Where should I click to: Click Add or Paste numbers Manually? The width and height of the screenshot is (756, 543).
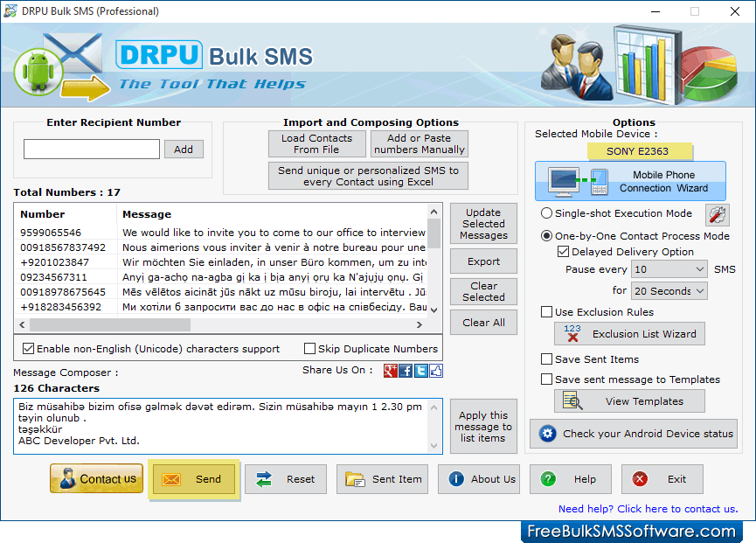[419, 143]
